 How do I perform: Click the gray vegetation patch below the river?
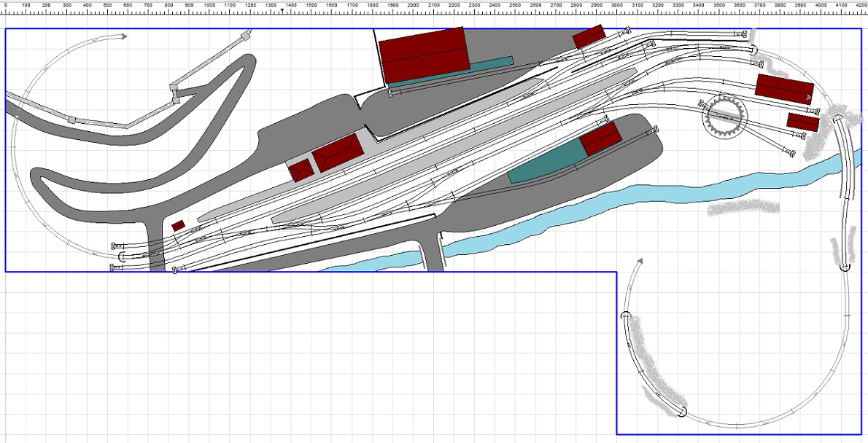click(x=743, y=208)
